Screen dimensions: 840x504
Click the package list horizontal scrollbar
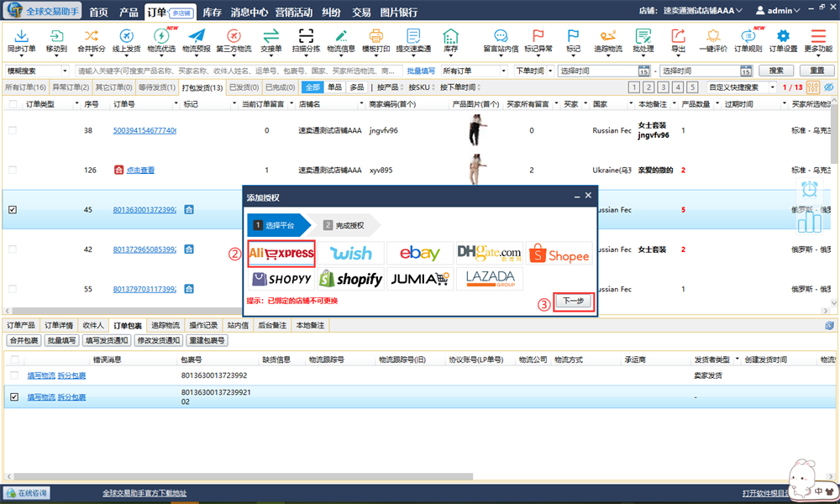tap(244, 476)
